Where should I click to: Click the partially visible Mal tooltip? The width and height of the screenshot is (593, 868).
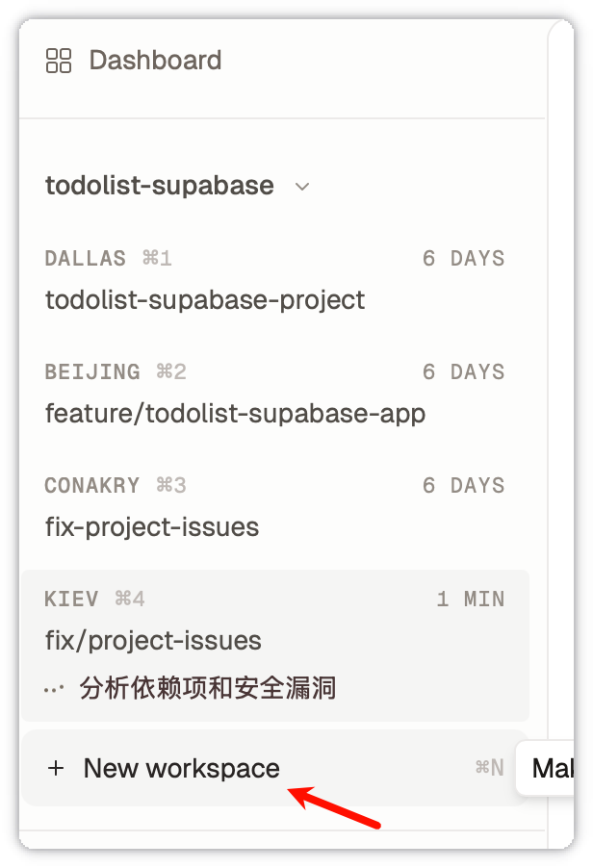554,768
